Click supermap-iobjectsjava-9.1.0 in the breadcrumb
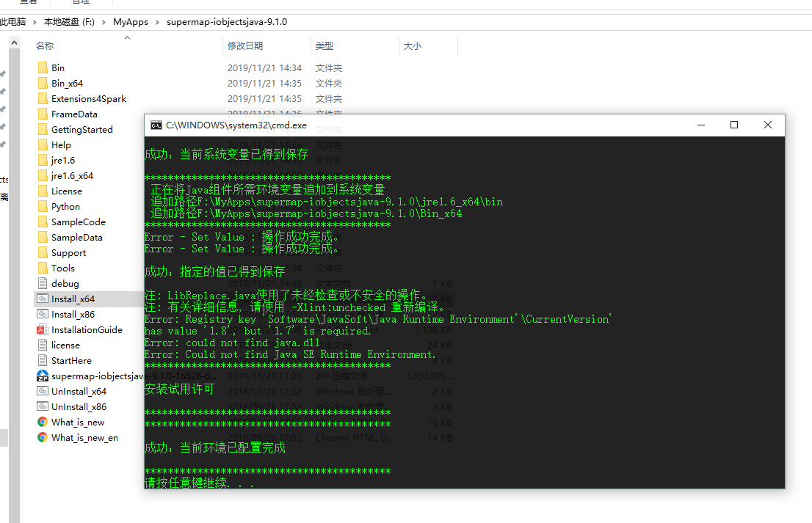The height and width of the screenshot is (523, 812). tap(227, 22)
